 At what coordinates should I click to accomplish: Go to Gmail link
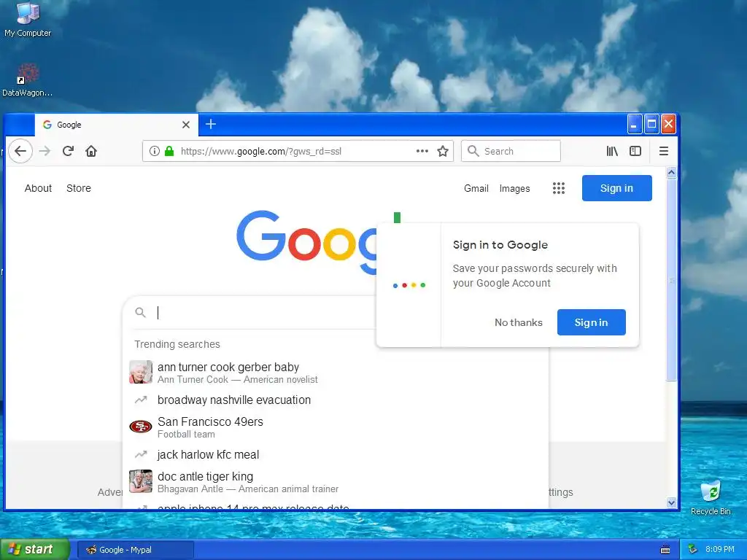(x=476, y=188)
